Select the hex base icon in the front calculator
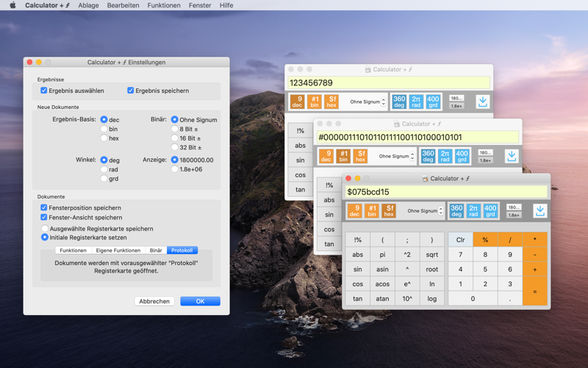 point(388,210)
